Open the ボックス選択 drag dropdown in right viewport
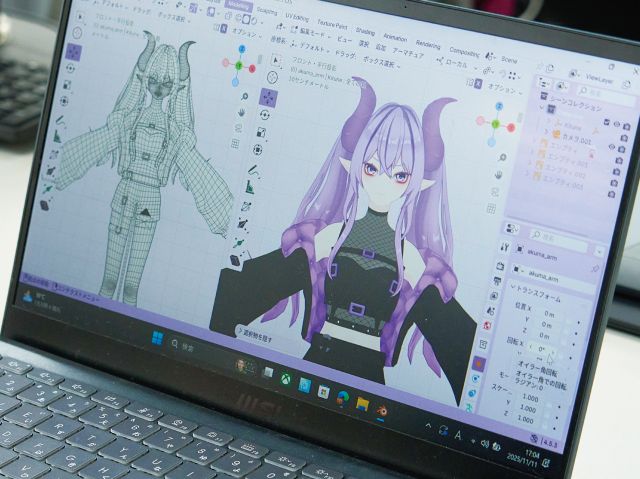The height and width of the screenshot is (479, 640). pyautogui.click(x=382, y=62)
